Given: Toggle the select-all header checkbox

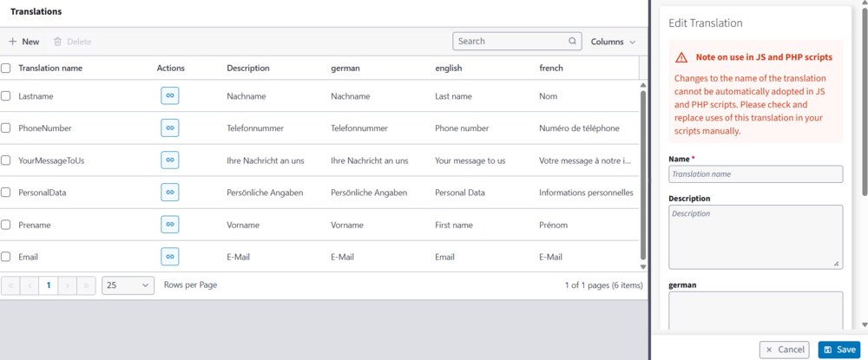Looking at the screenshot, I should click(x=6, y=68).
